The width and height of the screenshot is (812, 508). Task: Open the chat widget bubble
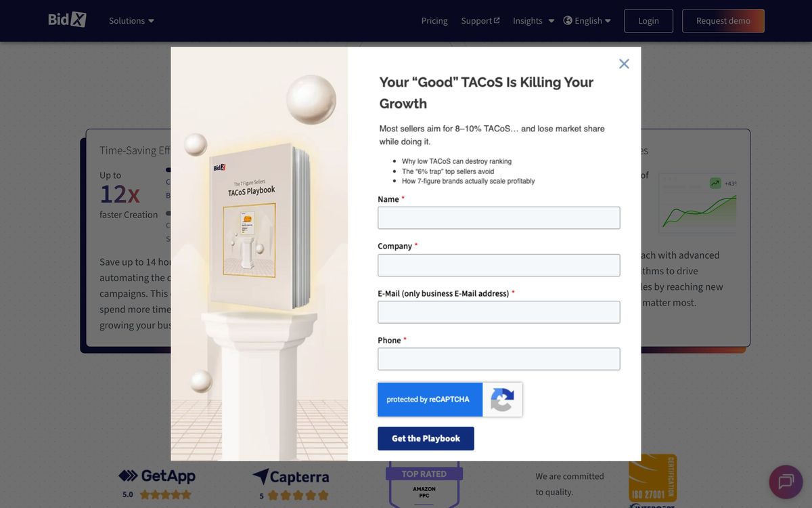[786, 482]
